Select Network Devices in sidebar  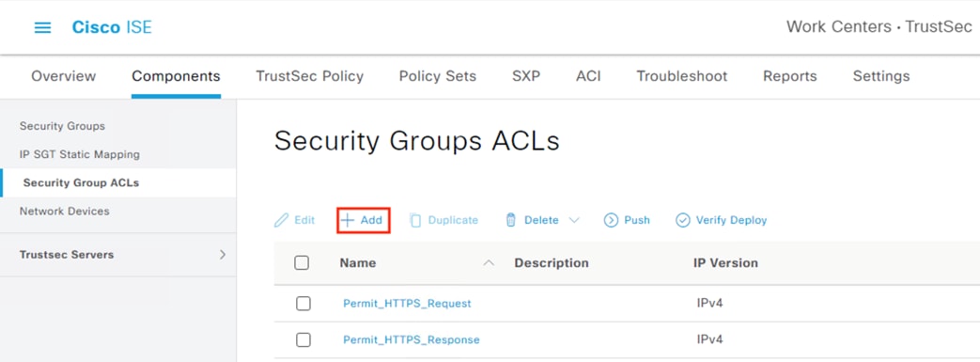(65, 212)
